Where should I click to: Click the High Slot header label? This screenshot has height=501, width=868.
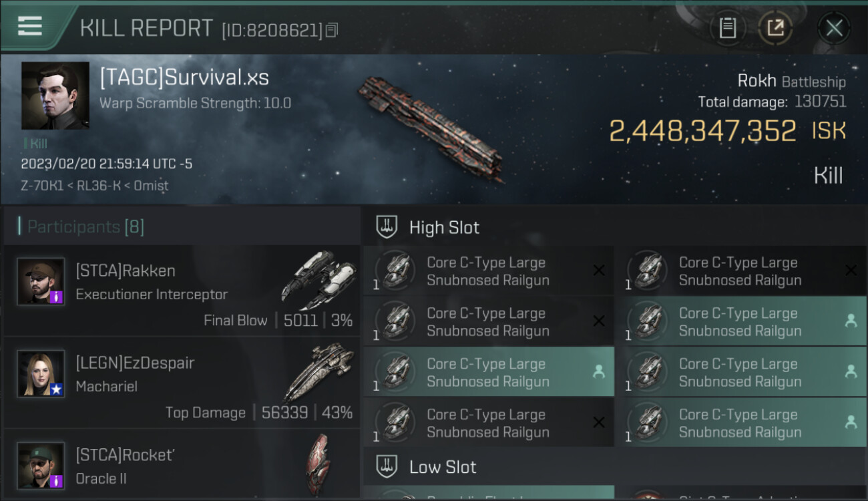click(x=444, y=227)
